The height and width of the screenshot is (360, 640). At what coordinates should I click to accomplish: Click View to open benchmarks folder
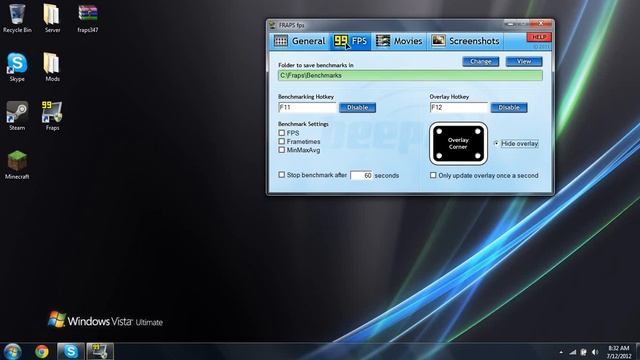click(524, 62)
